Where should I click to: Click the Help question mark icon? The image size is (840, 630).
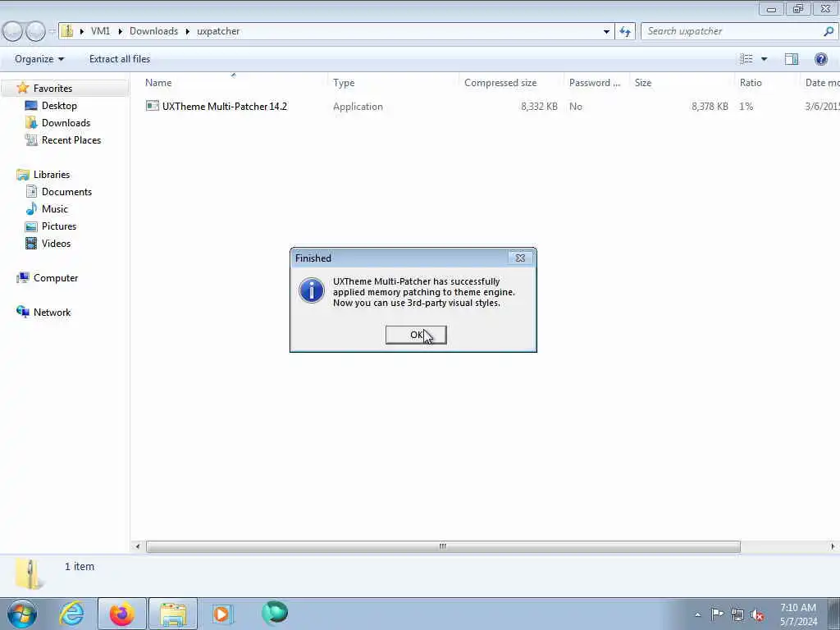click(x=820, y=59)
